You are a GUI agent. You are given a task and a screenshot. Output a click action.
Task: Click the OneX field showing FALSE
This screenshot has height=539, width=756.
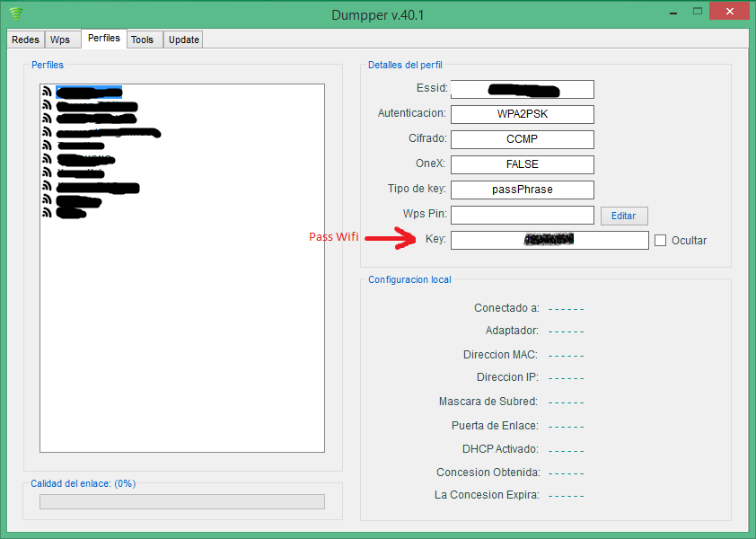[523, 164]
